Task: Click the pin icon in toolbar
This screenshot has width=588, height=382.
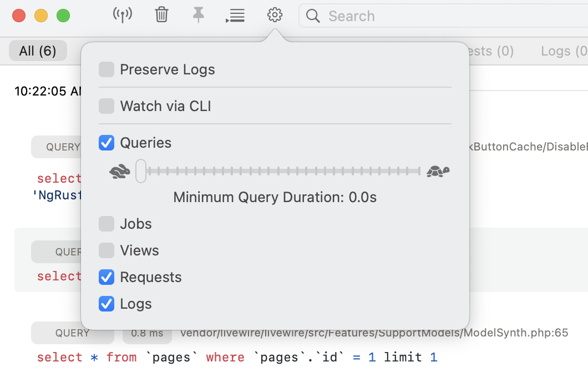Action: (198, 15)
